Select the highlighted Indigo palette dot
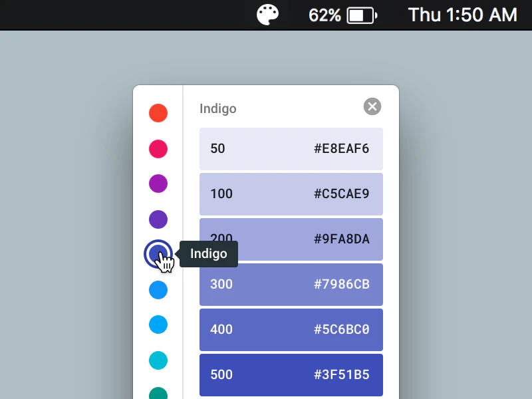 [x=158, y=255]
